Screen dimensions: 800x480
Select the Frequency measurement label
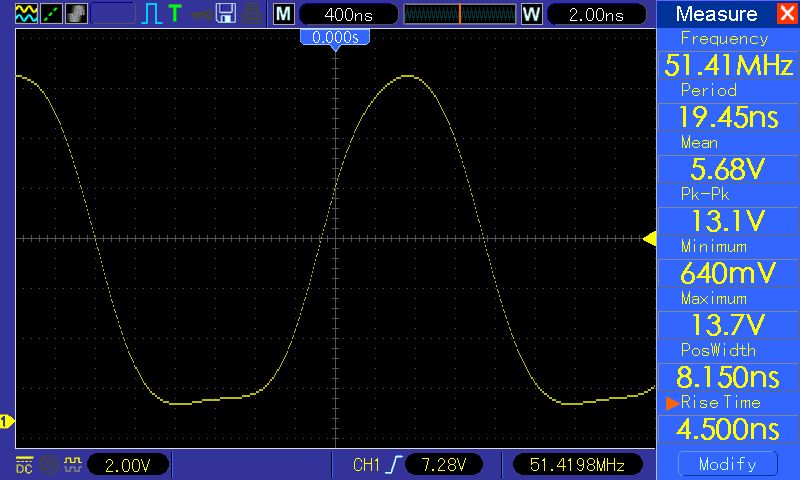click(x=724, y=38)
